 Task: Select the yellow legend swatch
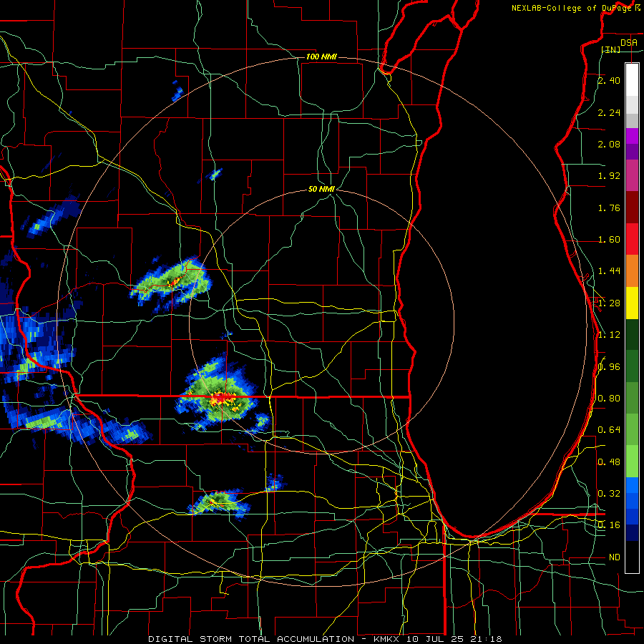point(632,303)
